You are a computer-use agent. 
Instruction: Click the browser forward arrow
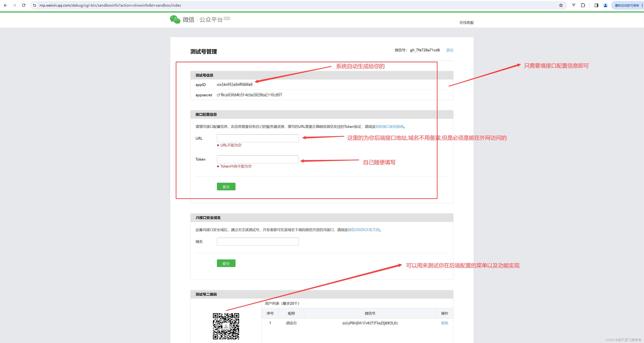(15, 5)
